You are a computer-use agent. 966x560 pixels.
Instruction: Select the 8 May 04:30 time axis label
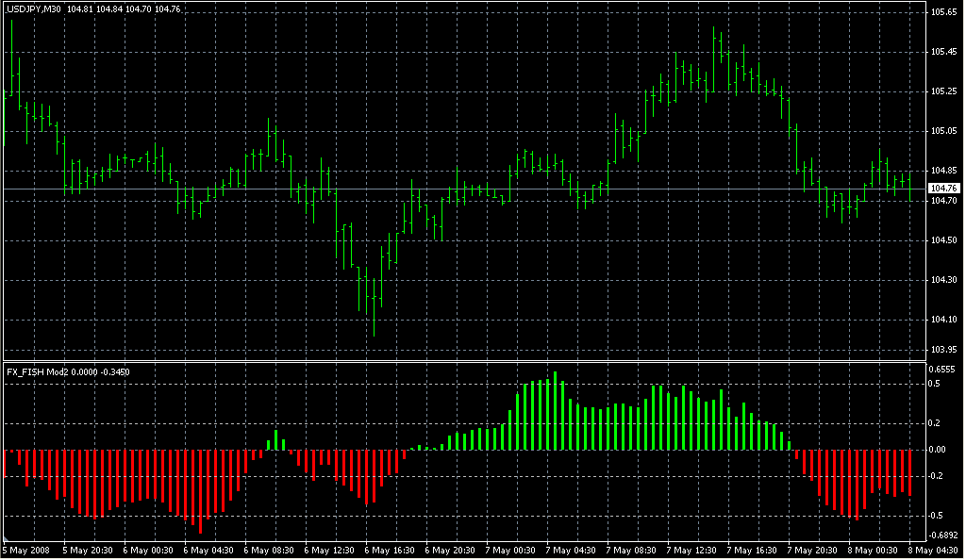tap(934, 552)
